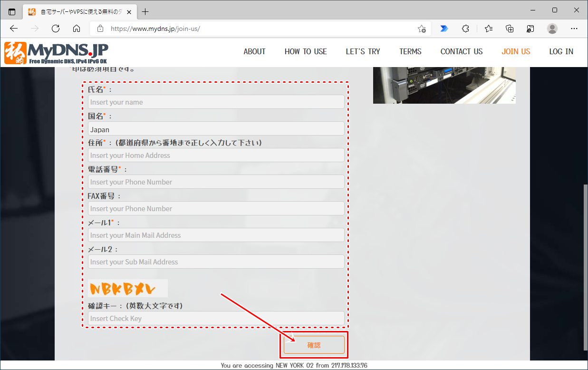
Task: Open the Favorites list icon
Action: pos(488,29)
